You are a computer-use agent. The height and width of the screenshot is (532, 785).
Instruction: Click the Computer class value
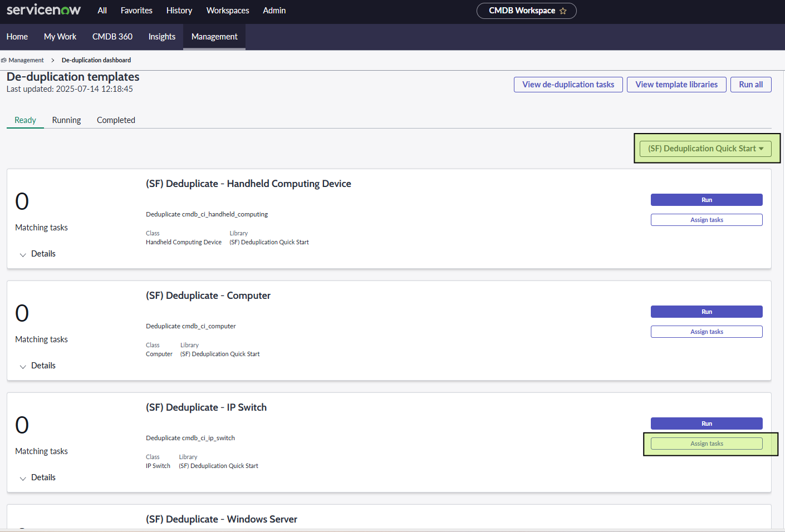(x=159, y=354)
